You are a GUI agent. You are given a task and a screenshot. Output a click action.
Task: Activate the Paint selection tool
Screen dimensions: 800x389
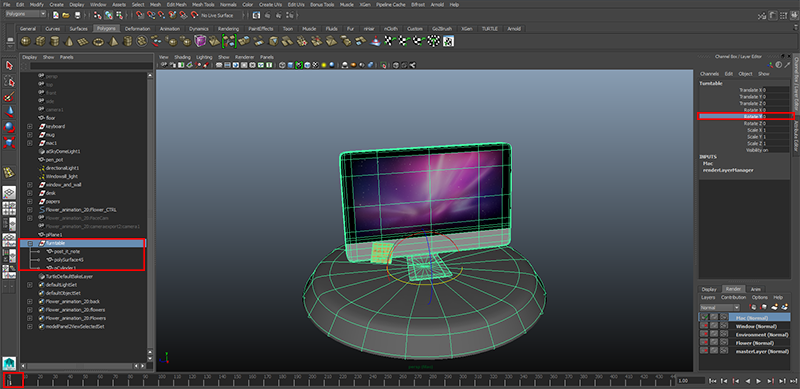(9, 96)
